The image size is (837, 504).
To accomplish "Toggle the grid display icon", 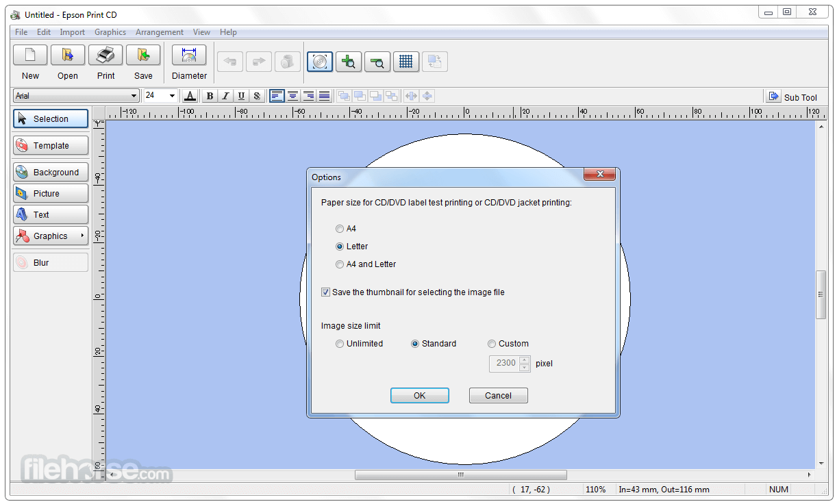I will (406, 62).
